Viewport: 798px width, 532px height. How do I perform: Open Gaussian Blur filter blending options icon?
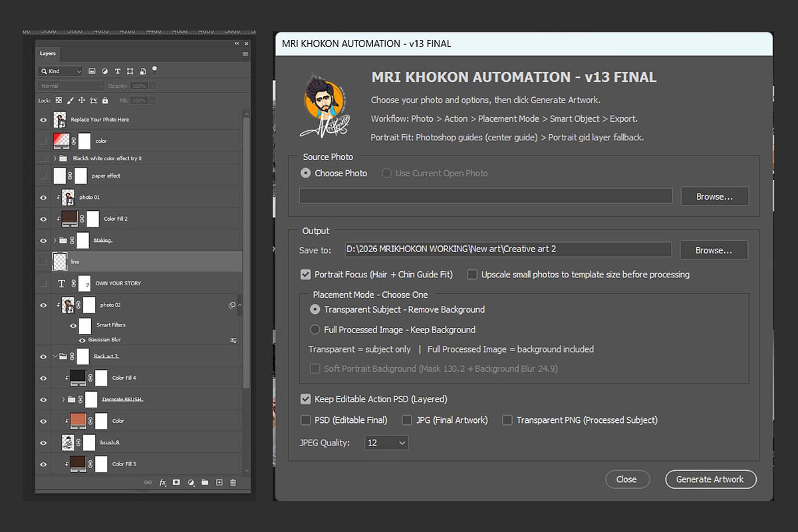point(233,340)
